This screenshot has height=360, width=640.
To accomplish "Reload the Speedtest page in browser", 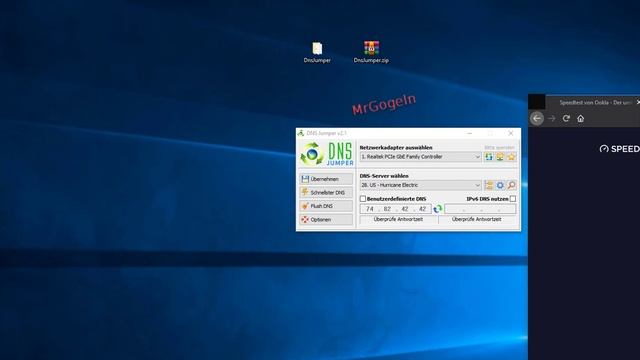I will [x=566, y=118].
